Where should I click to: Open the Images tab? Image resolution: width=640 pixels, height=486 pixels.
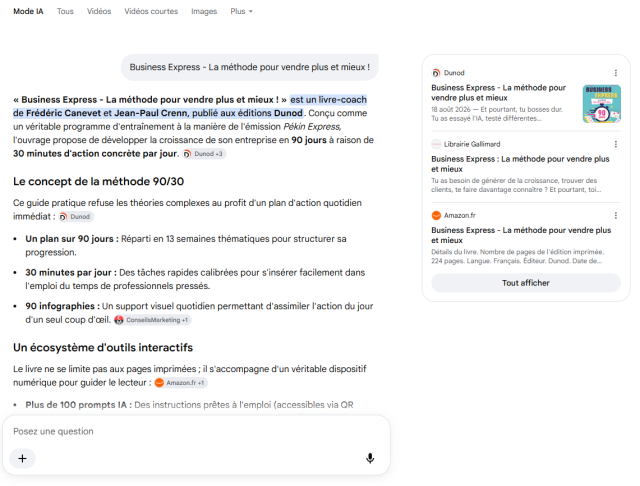(204, 11)
